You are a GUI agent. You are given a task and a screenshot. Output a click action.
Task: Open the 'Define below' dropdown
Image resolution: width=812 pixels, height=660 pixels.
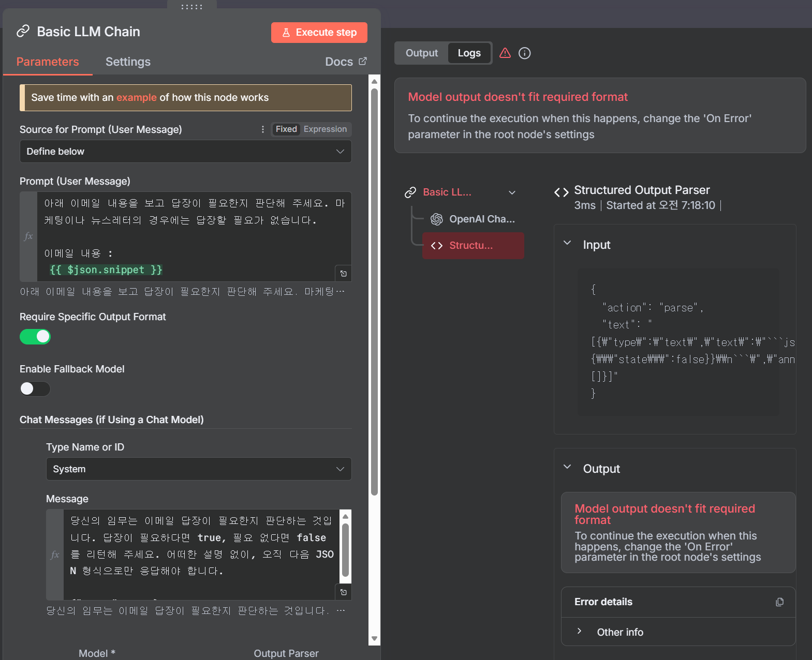[185, 152]
